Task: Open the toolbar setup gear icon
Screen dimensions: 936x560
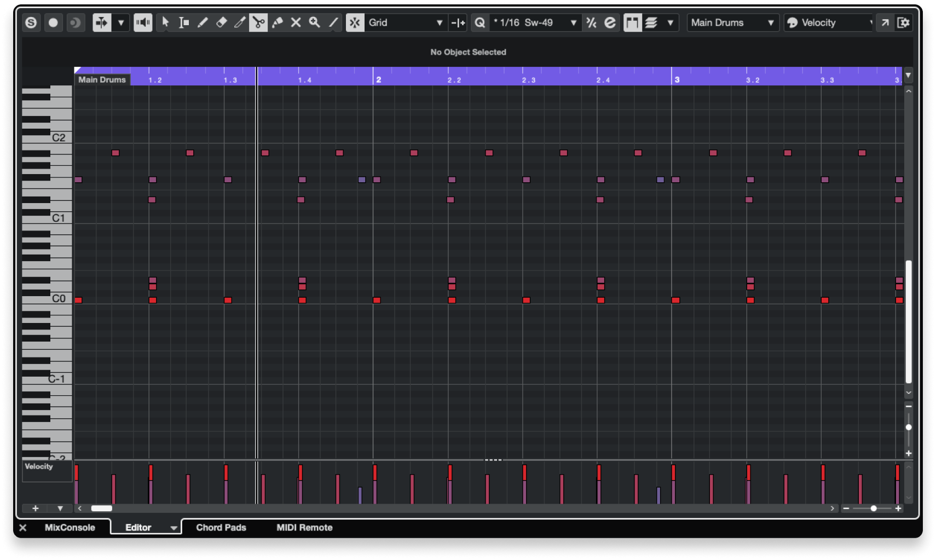Action: tap(903, 22)
